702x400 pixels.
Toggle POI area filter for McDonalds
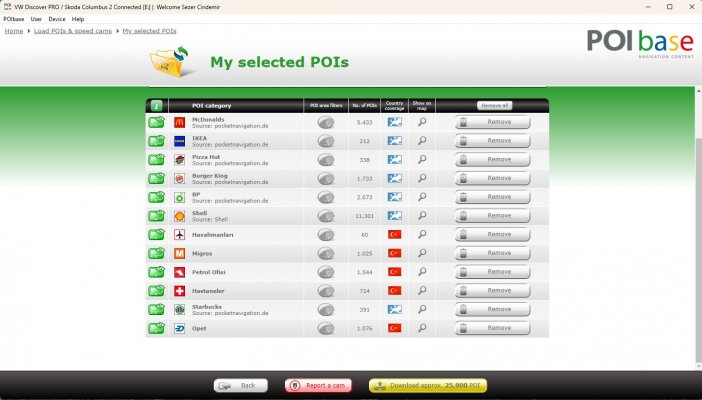point(326,122)
